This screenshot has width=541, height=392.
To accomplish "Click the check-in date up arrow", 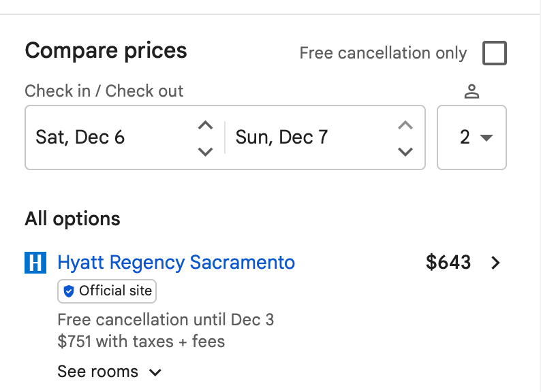I will click(205, 125).
